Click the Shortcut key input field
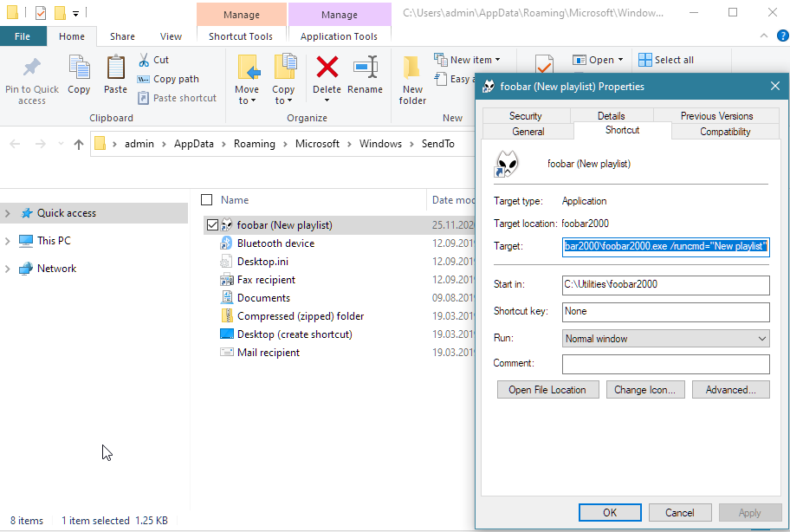This screenshot has height=532, width=790. [x=665, y=311]
